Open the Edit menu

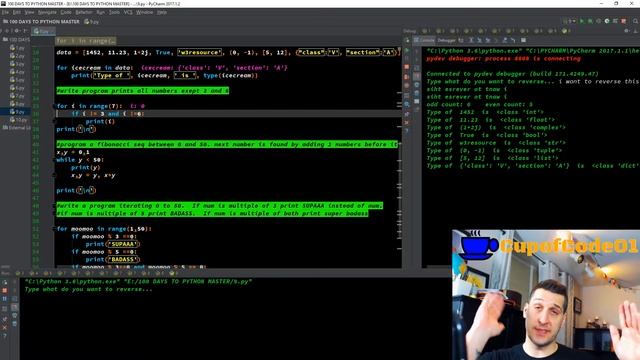[16, 12]
